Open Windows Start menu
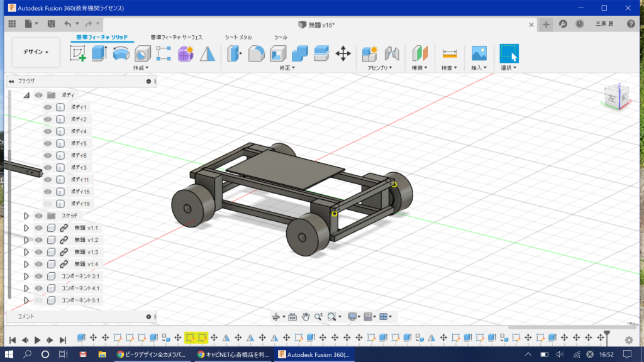644x362 pixels. (x=9, y=354)
